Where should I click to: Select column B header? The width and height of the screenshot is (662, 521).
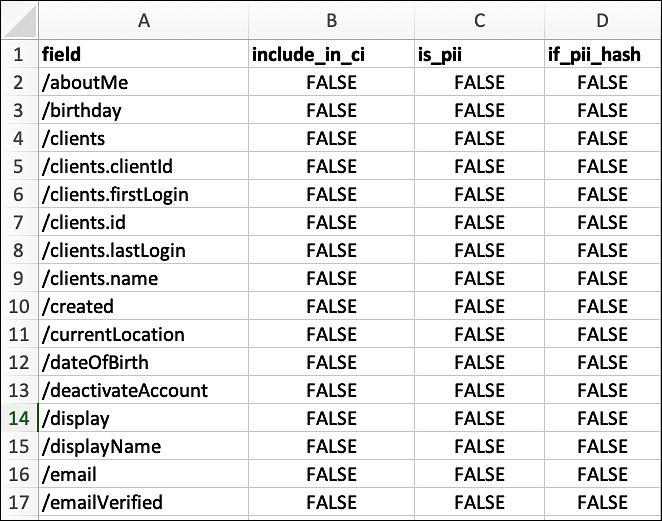coord(331,20)
